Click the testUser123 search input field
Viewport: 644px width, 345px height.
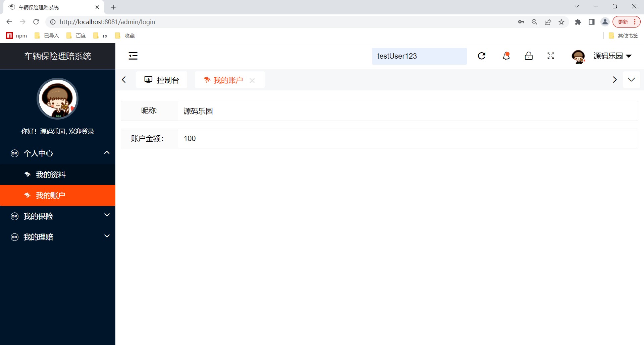(419, 56)
